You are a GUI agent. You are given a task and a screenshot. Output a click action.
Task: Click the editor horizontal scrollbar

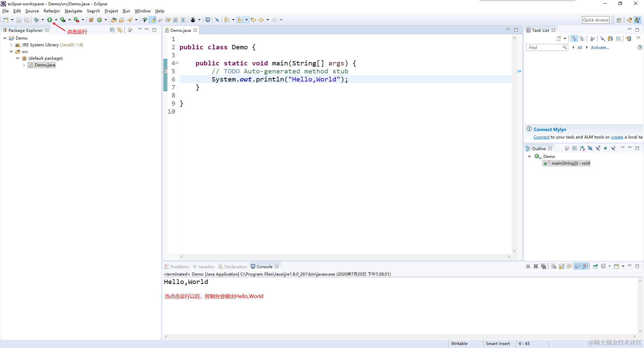pos(345,257)
